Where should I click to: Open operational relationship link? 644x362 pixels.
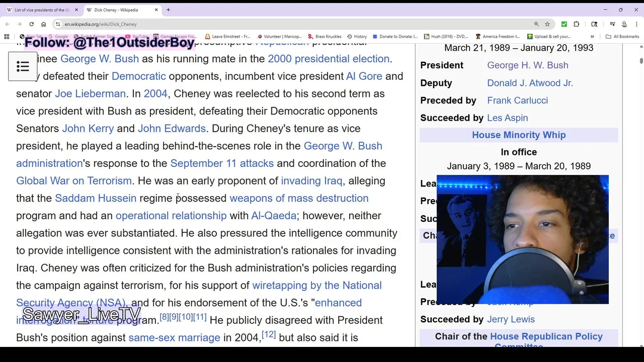pos(171,216)
